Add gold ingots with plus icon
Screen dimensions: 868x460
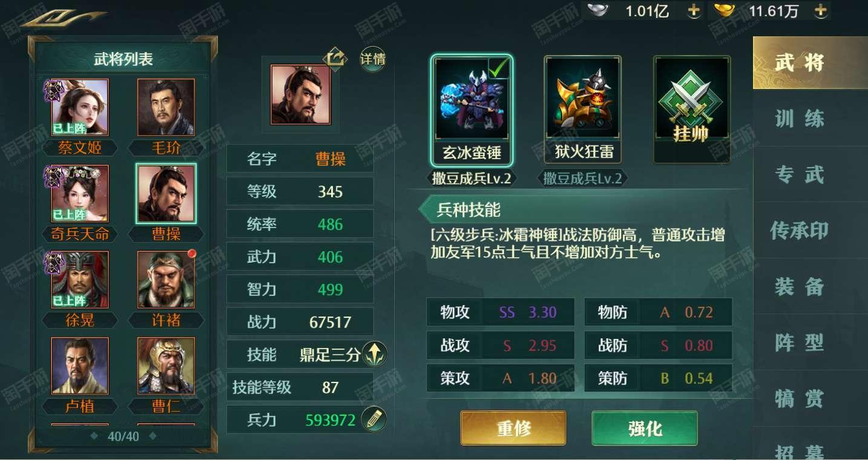point(820,11)
